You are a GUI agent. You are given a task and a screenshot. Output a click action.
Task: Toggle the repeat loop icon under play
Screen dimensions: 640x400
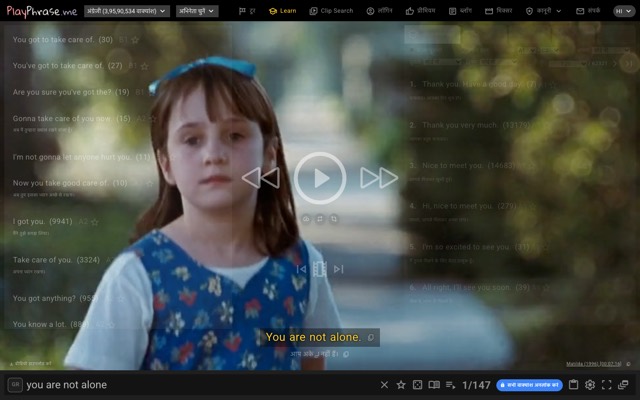[x=320, y=219]
